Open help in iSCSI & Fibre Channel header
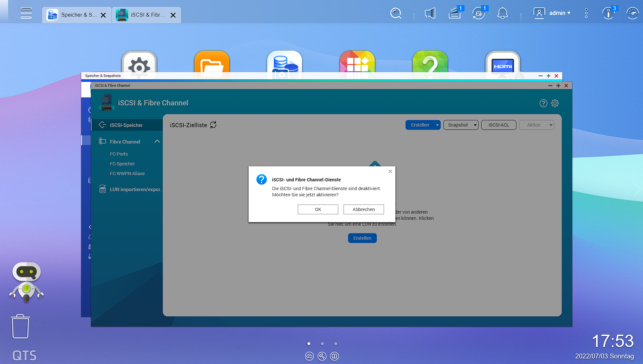 (x=543, y=103)
